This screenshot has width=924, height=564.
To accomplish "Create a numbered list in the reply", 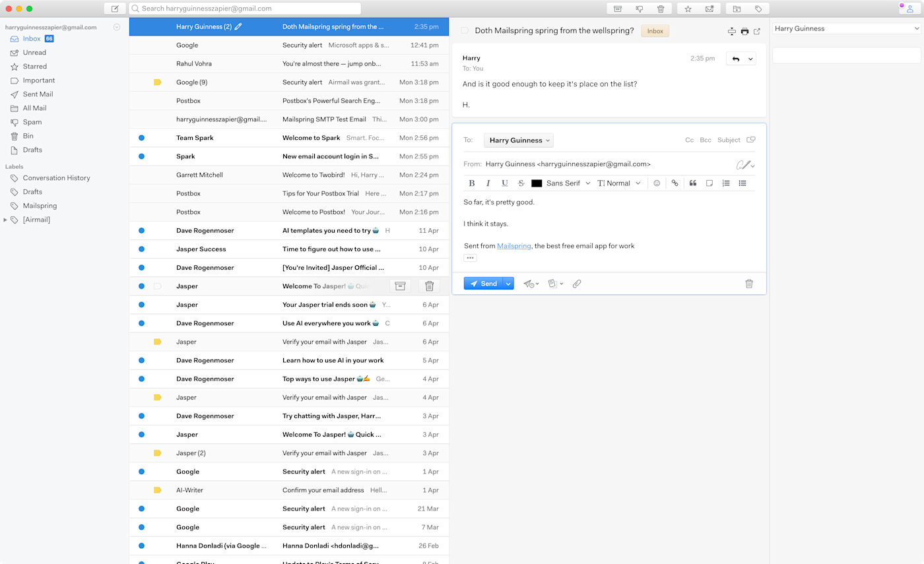I will (x=726, y=183).
